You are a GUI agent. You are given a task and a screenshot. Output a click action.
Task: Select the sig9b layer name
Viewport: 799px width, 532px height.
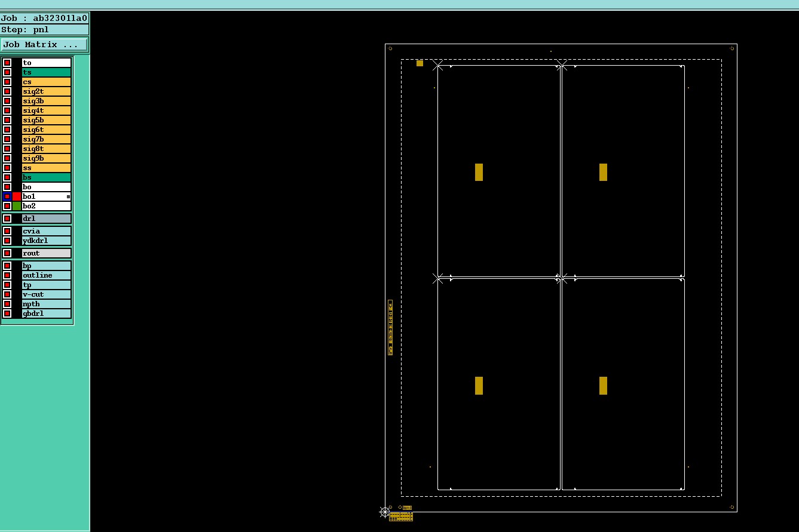(47, 158)
